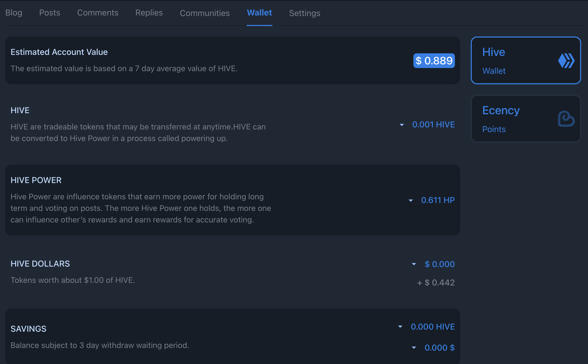The image size is (588, 364).
Task: Go to the Replies tab
Action: [149, 13]
